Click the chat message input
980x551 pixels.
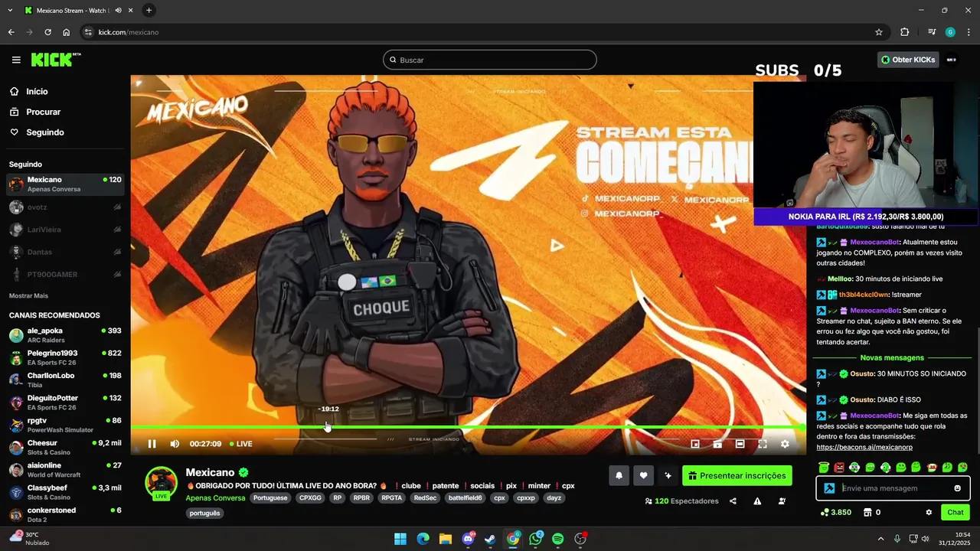[x=893, y=488]
